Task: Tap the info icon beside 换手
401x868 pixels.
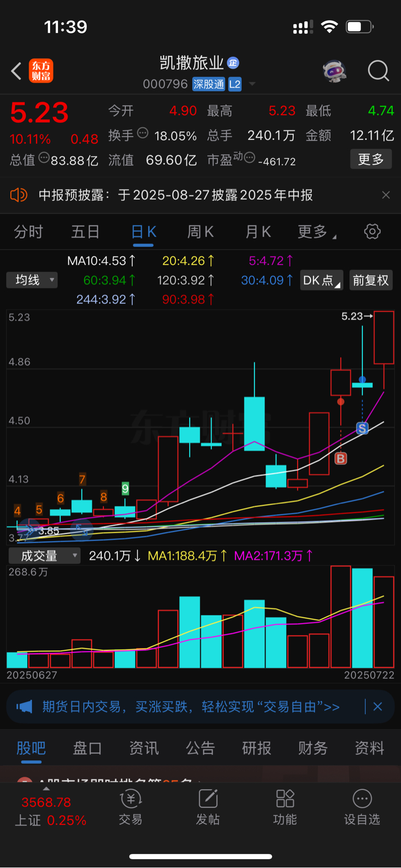Action: point(143,133)
